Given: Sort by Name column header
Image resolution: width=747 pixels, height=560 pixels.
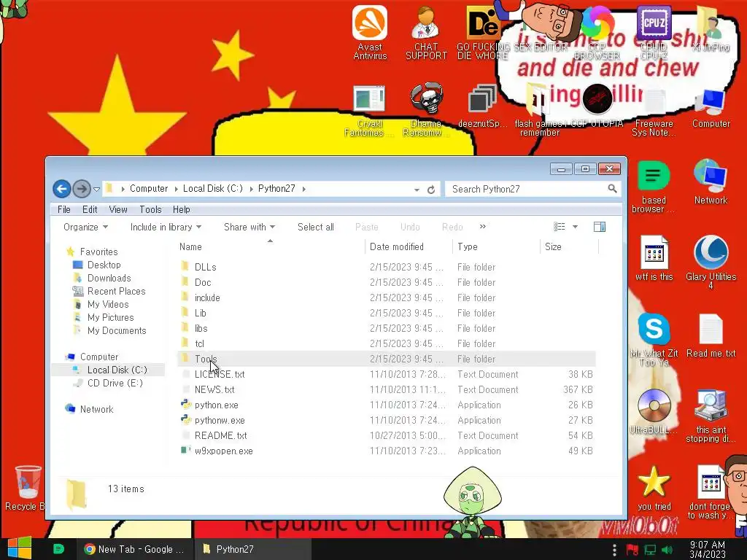Looking at the screenshot, I should [271, 246].
